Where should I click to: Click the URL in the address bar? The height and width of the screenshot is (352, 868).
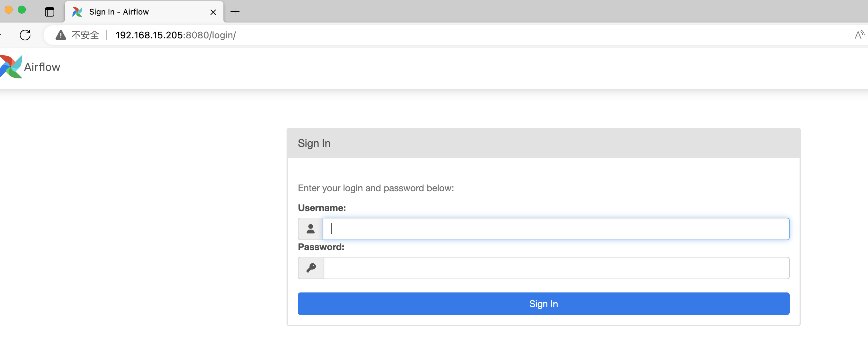point(176,35)
